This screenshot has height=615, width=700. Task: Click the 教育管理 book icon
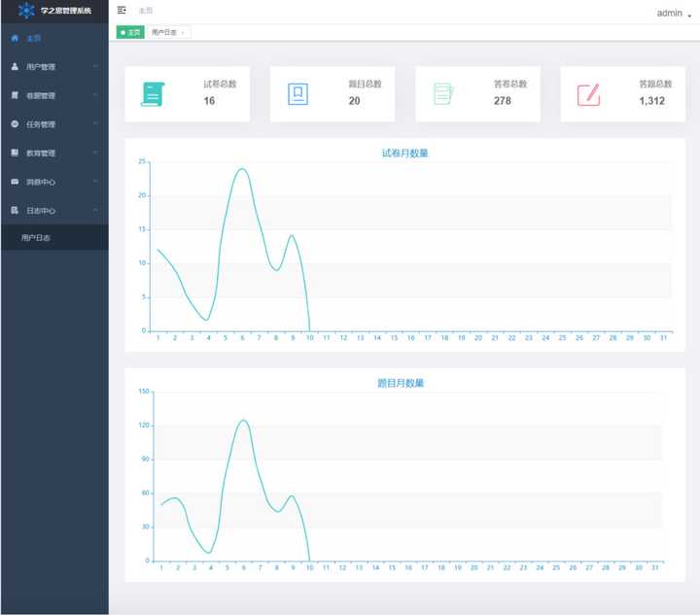click(15, 153)
